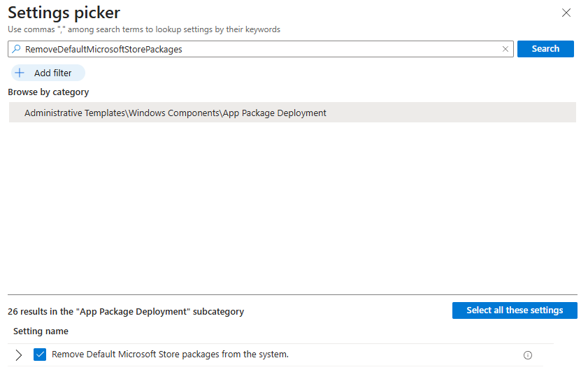Close the Settings picker panel
588x372 pixels.
(x=566, y=13)
